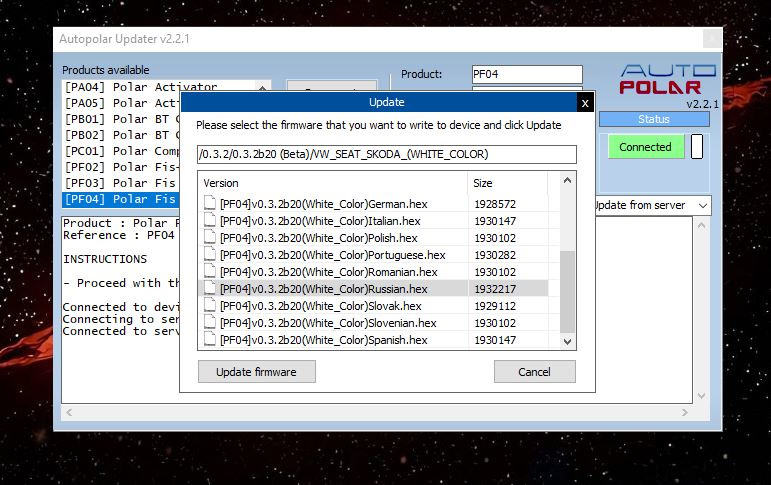This screenshot has height=485, width=771.
Task: Cancel the Update dialog
Action: coord(534,372)
